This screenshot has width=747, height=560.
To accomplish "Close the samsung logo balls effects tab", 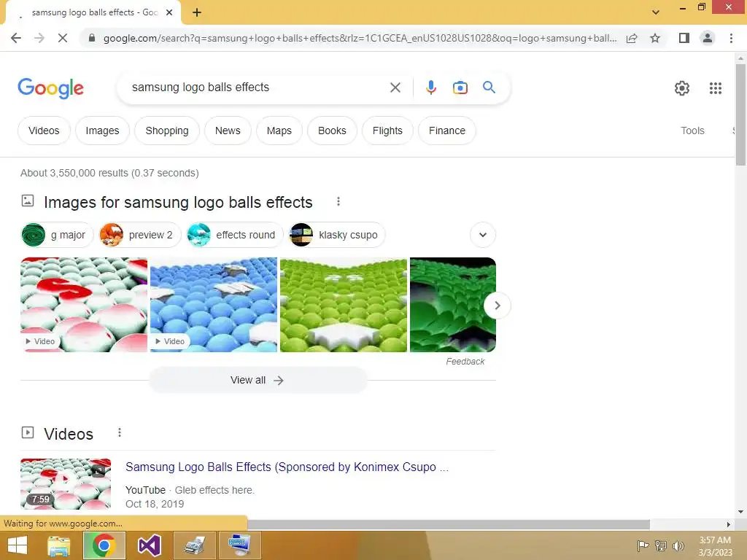I will (x=169, y=12).
